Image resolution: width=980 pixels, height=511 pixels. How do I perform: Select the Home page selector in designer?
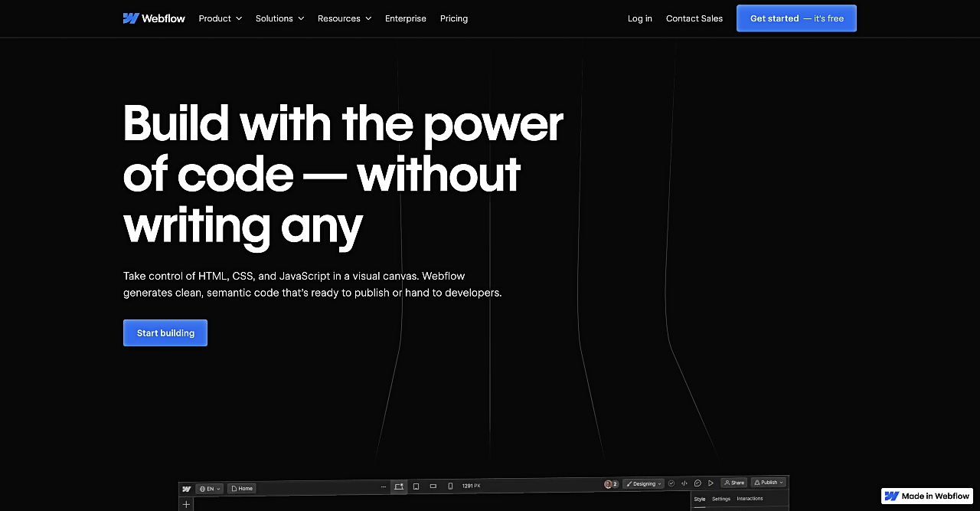coord(242,488)
